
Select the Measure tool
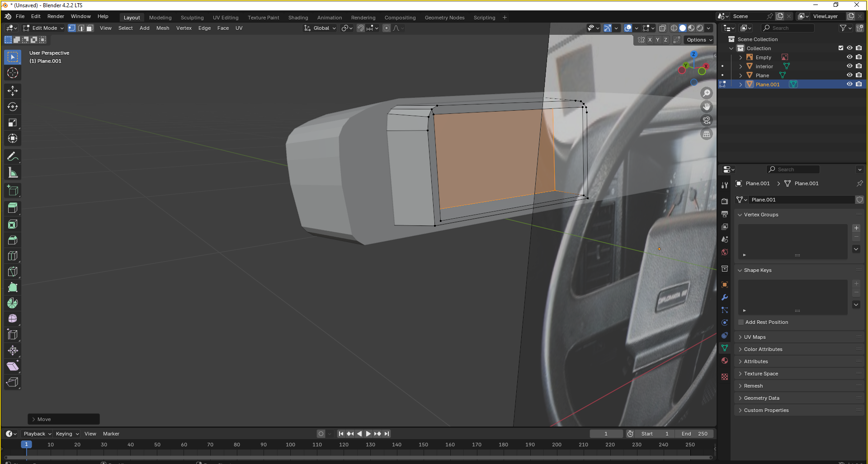point(13,173)
